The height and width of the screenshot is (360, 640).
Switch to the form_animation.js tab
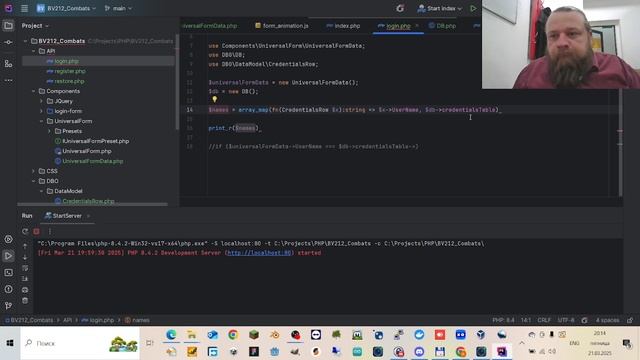(282, 26)
